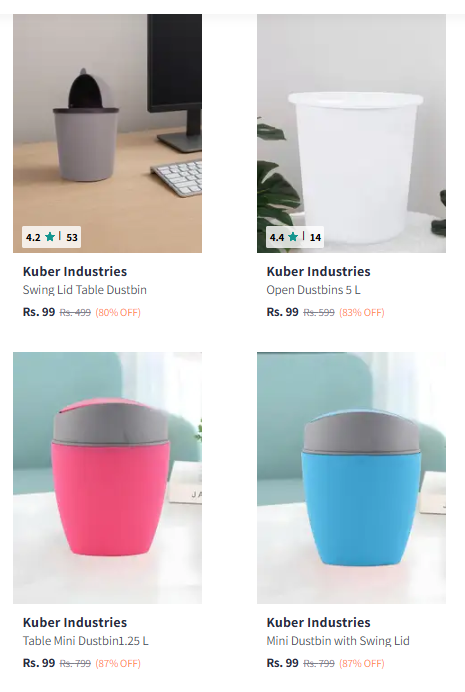Click Kuber Industries brand above Swing Lid Table Dustbin
465x692 pixels.
[75, 271]
